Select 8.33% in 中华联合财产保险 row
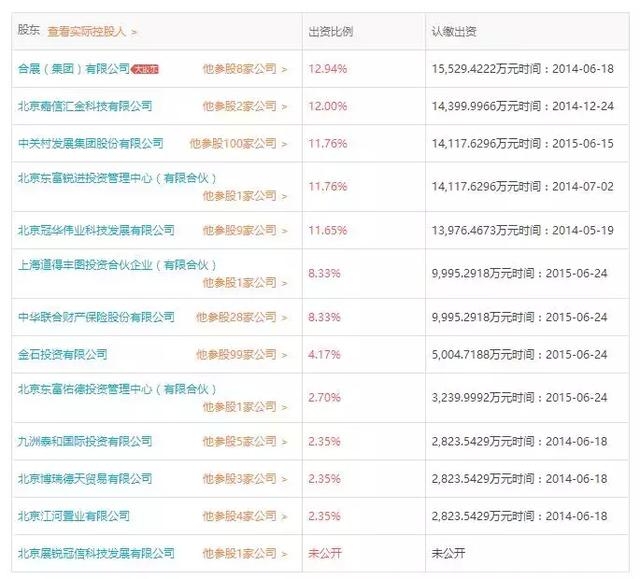Screen dimensions: 640x579 324,317
